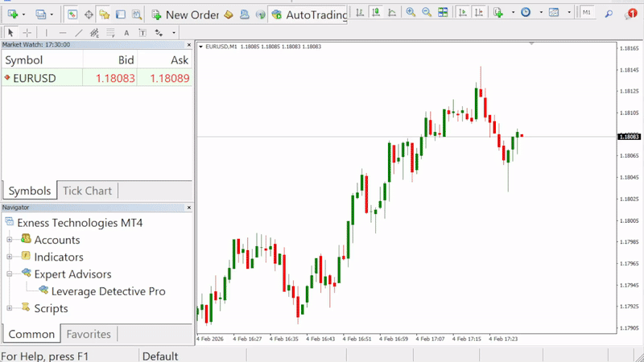Select the EURUSD symbol row
The height and width of the screenshot is (362, 644).
pos(97,78)
